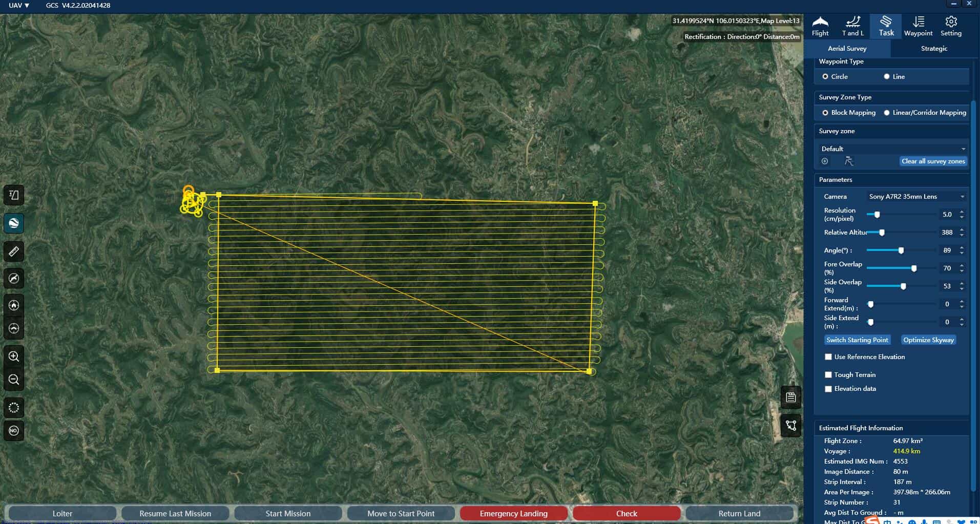Open the Survey zone Default dropdown
980x524 pixels.
[x=892, y=149]
